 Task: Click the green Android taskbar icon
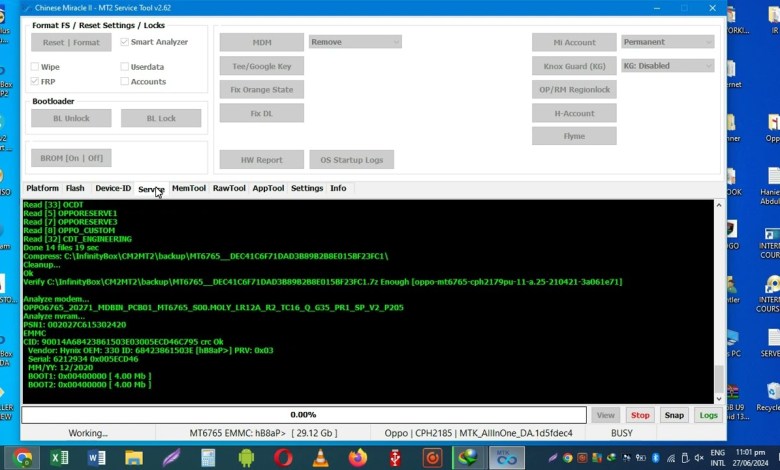pyautogui.click(x=246, y=458)
